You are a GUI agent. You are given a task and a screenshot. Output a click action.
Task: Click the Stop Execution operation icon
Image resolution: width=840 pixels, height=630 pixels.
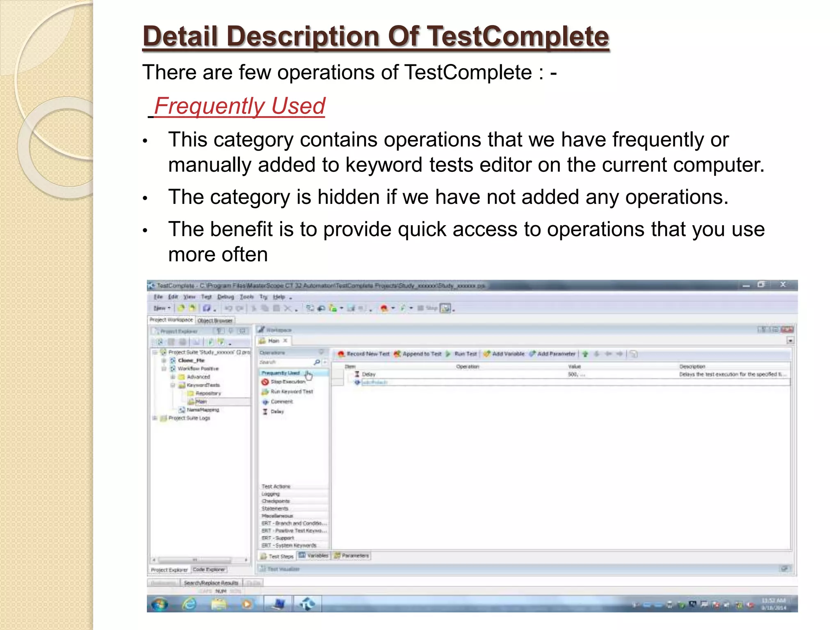pyautogui.click(x=265, y=382)
